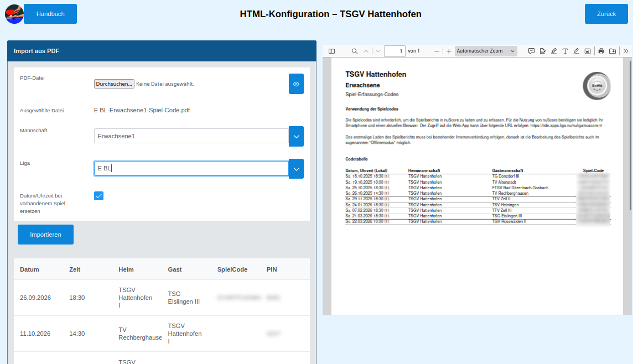
Task: Select the PDF freehand draw tool
Action: [576, 51]
